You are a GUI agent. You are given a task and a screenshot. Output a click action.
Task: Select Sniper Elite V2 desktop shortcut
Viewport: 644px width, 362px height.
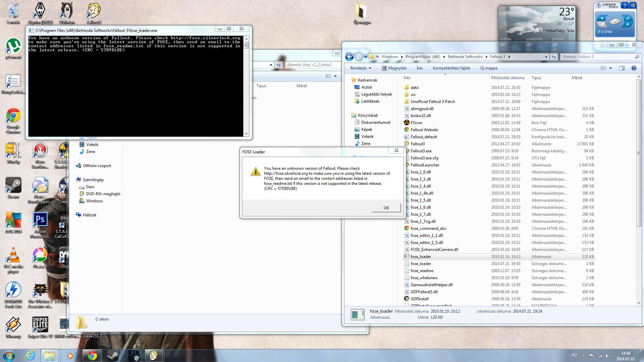pyautogui.click(x=40, y=327)
